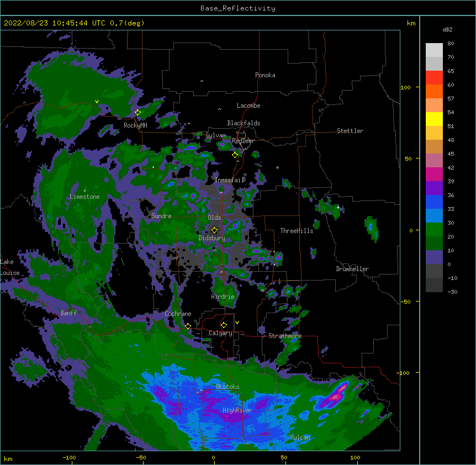Click the 50 tick on bottom axis
This screenshot has height=465, width=476.
(x=284, y=457)
